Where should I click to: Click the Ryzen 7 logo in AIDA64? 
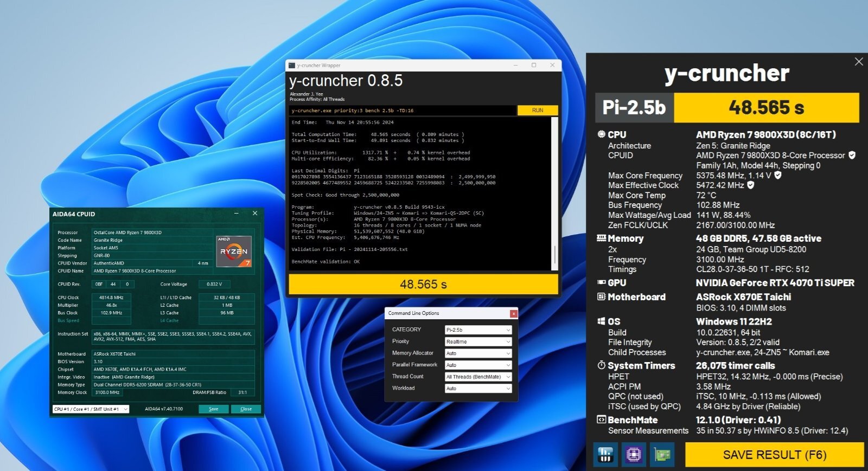[x=234, y=251]
